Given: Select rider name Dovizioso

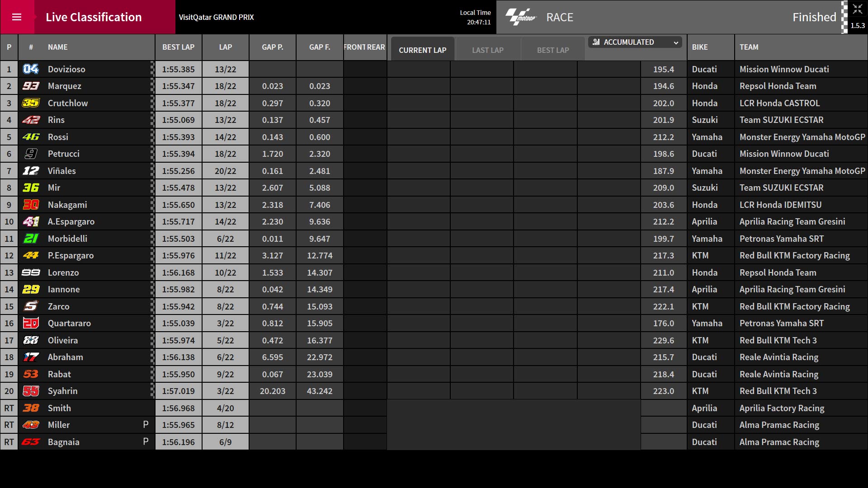Looking at the screenshot, I should [x=66, y=69].
